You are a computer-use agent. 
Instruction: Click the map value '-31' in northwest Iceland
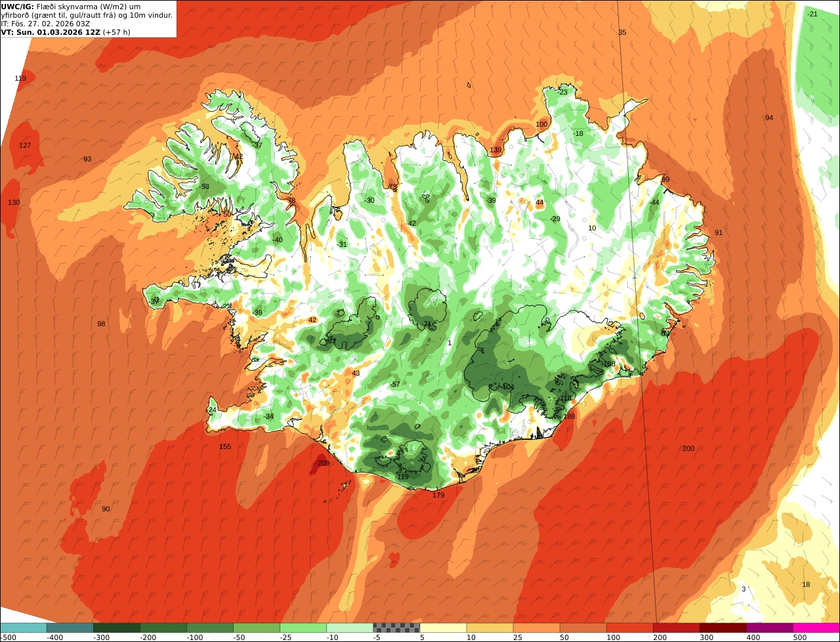point(342,245)
